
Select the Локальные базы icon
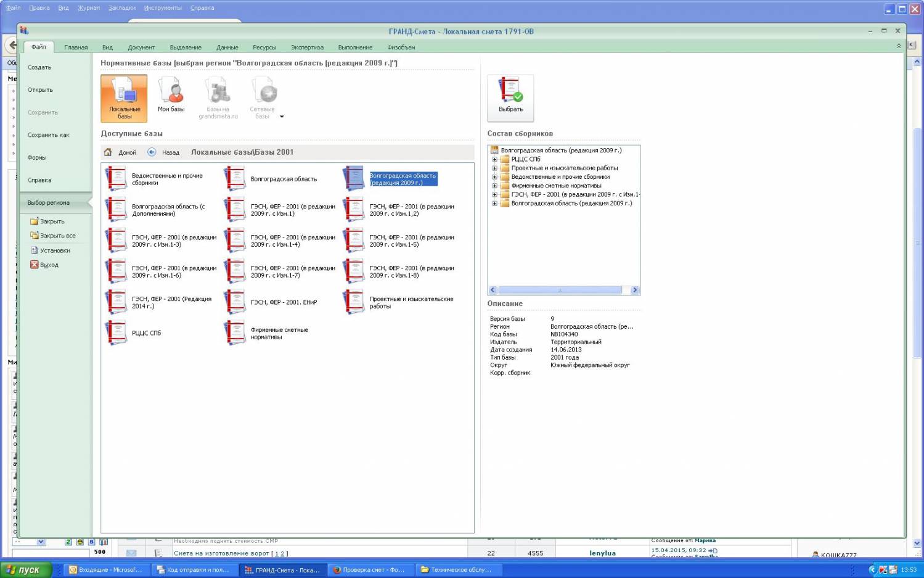tap(124, 93)
